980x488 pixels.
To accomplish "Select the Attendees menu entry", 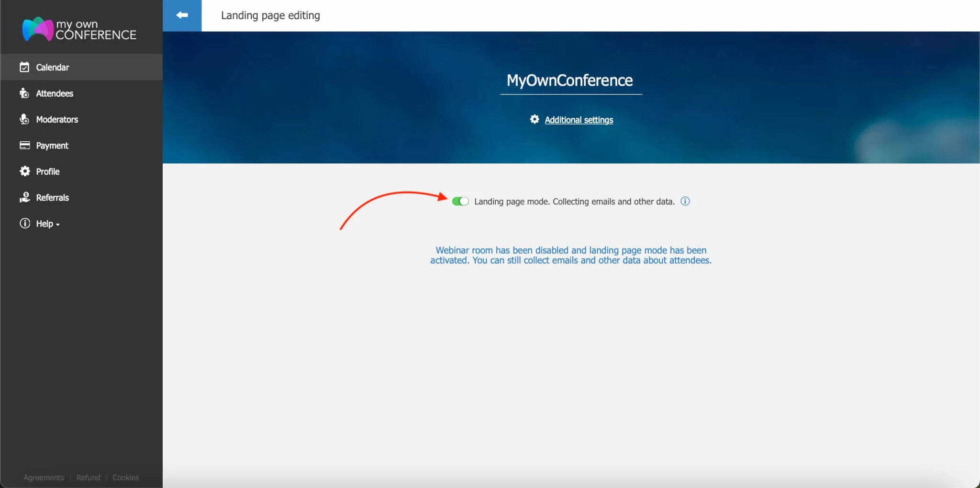I will tap(55, 93).
